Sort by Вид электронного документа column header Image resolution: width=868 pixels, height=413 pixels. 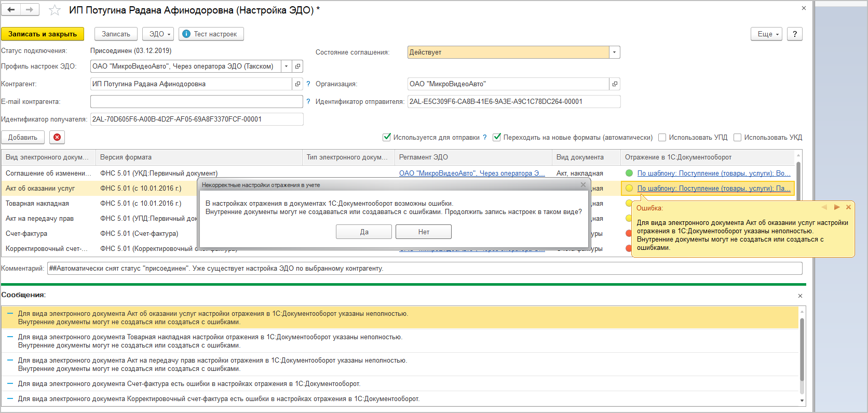[x=48, y=157]
